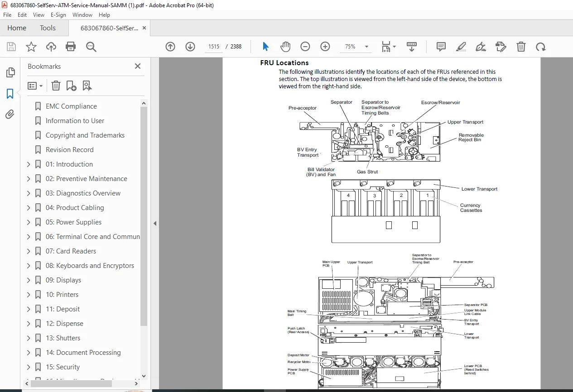Open the Sign document tool
This screenshot has width=573, height=392.
pyautogui.click(x=481, y=47)
